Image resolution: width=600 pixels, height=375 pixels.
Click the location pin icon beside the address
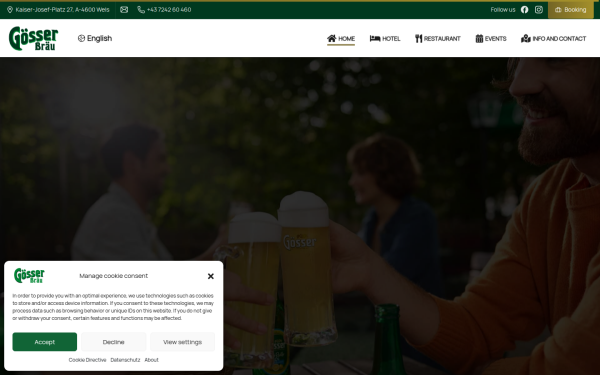click(x=10, y=10)
